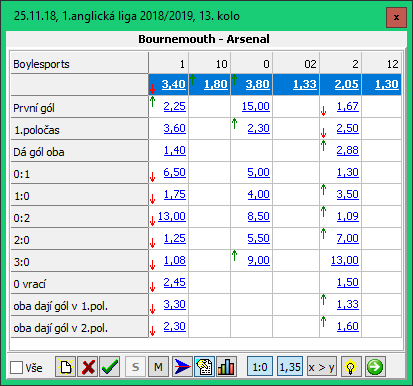Click main odds 1,30 in column 12
The height and width of the screenshot is (386, 413).
tap(387, 84)
